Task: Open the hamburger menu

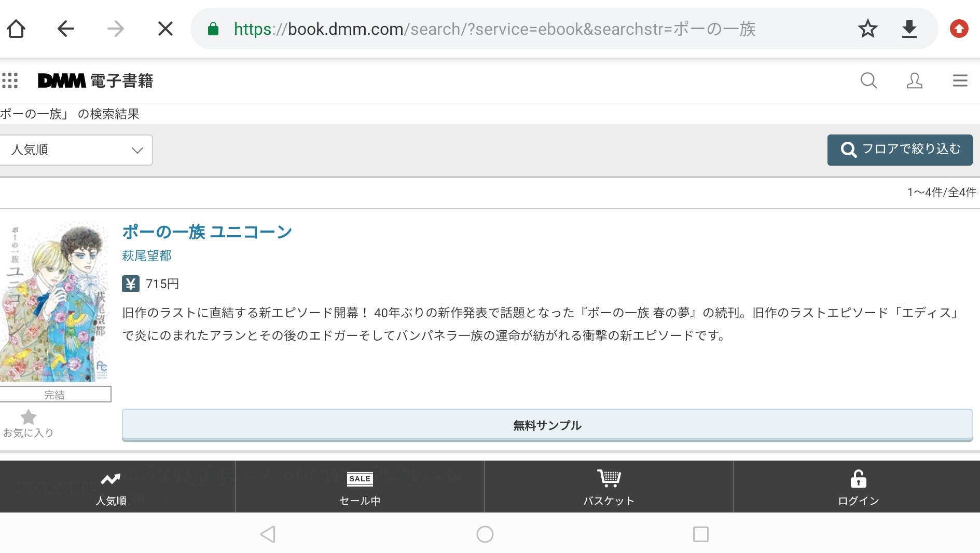Action: [x=960, y=80]
